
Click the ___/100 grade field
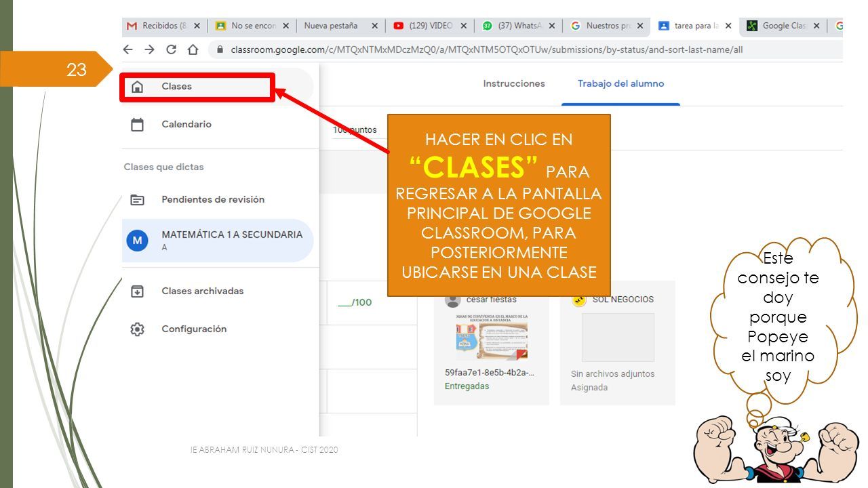tap(355, 303)
